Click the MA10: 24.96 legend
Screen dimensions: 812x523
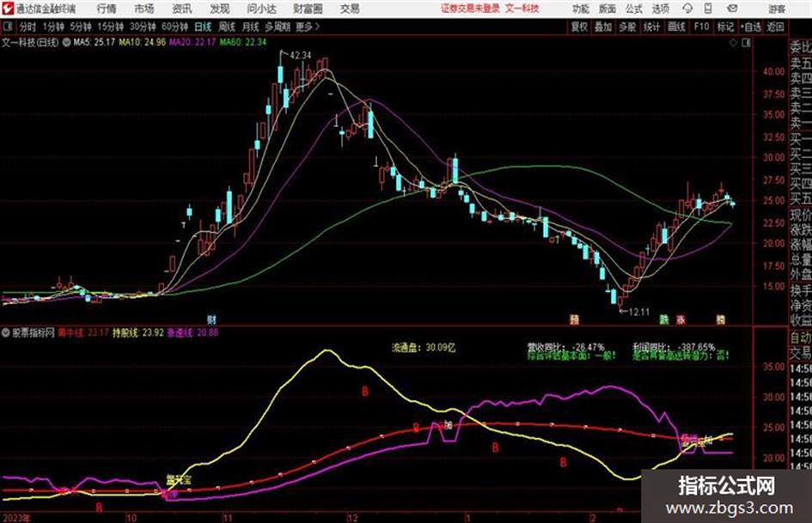click(x=142, y=42)
